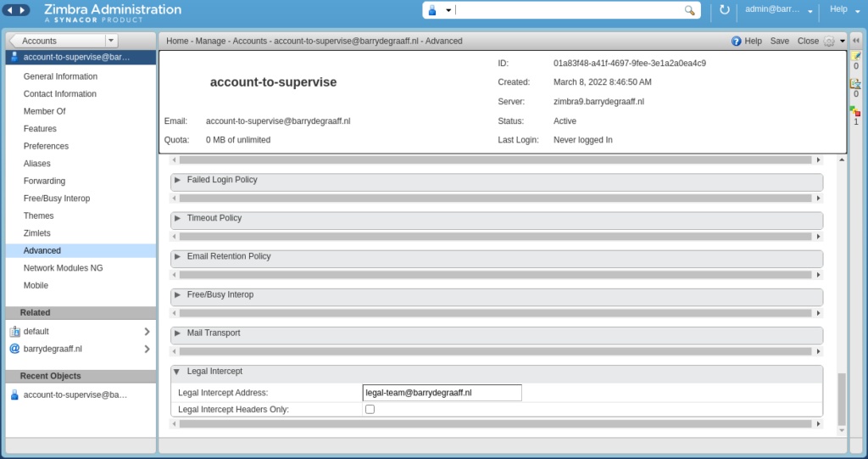This screenshot has height=459, width=868.
Task: Open the admin account dropdown menu
Action: (811, 10)
